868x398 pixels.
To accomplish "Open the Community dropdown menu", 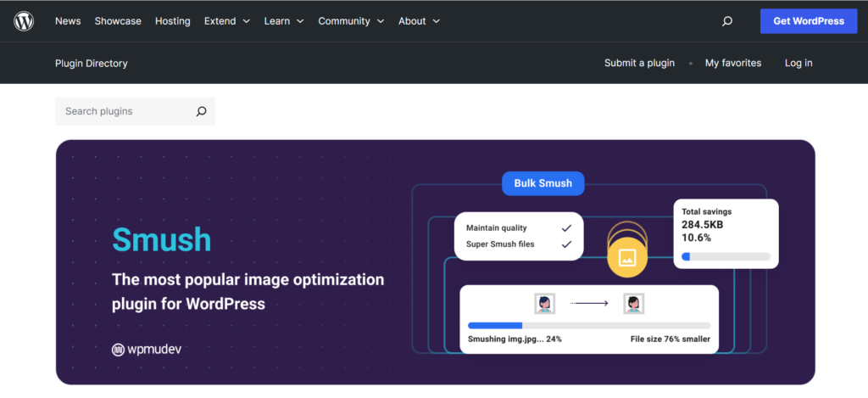I will pos(351,21).
